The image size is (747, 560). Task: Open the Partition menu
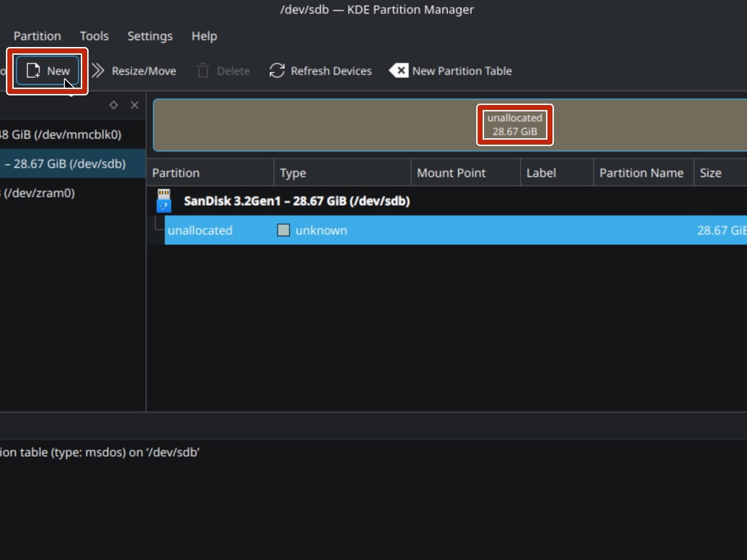(x=37, y=36)
